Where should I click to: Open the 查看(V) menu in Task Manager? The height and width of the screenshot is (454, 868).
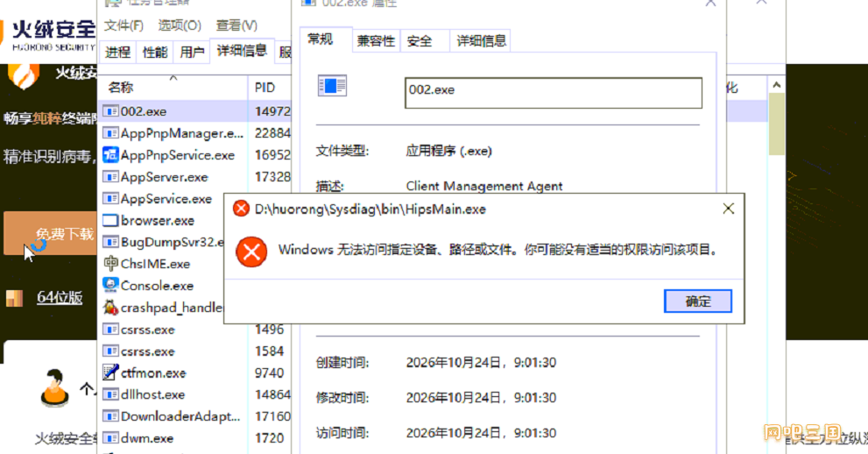[236, 25]
